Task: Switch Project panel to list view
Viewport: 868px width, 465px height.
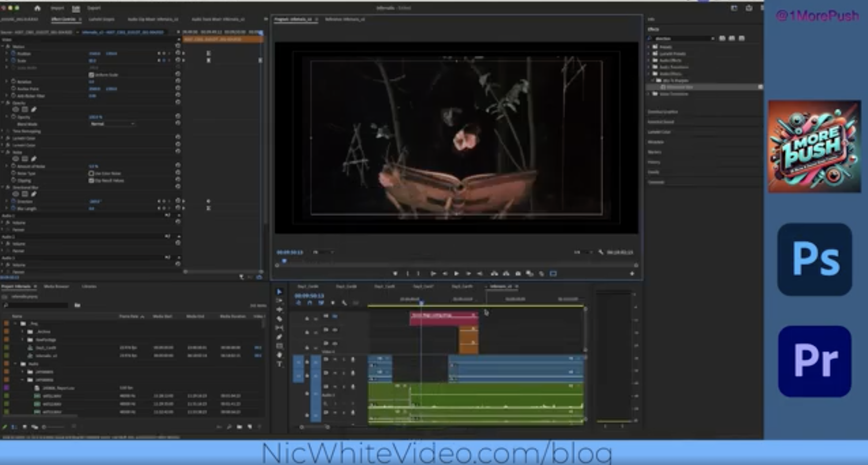Action: (14, 427)
